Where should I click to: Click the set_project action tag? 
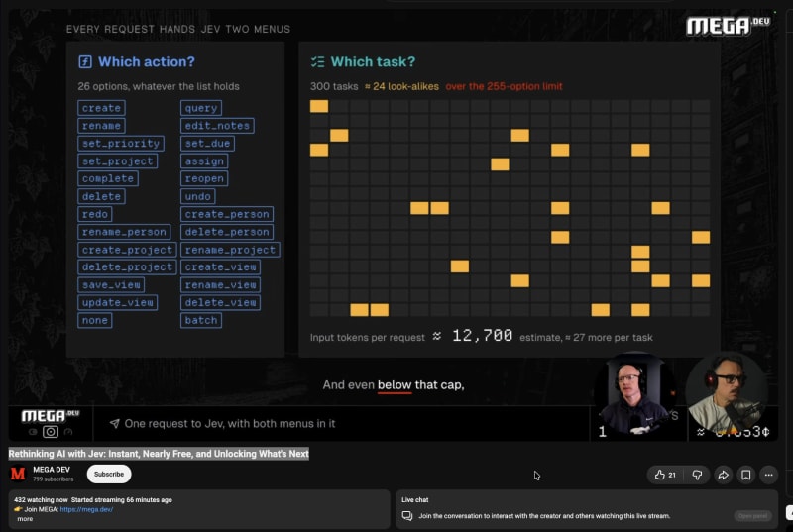tap(117, 161)
